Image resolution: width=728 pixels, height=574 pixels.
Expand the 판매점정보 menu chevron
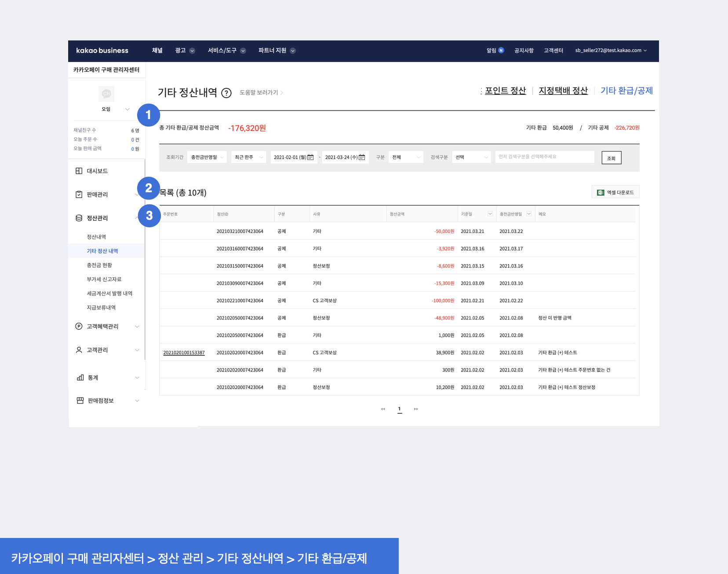click(x=137, y=401)
